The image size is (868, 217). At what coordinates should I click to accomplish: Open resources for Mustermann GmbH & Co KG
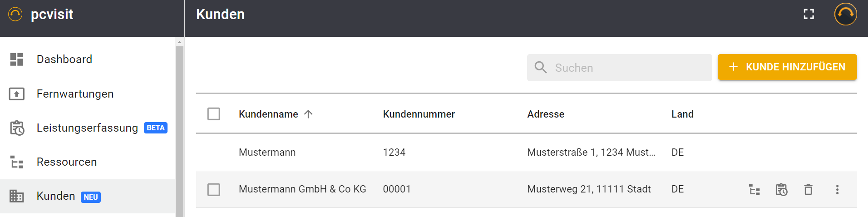coord(755,190)
